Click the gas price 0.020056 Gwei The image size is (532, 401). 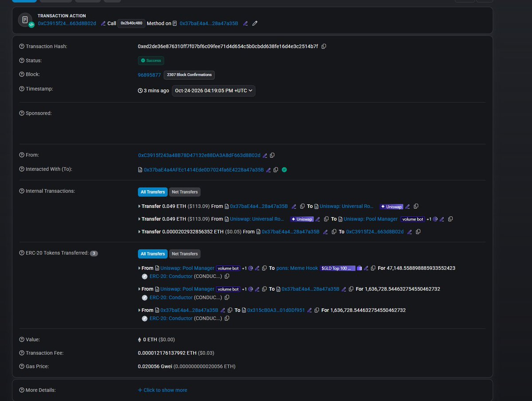(155, 366)
